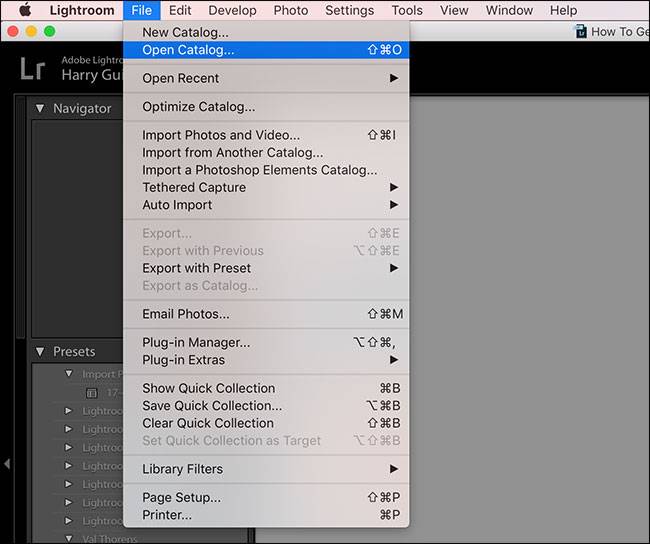This screenshot has width=650, height=544.
Task: Collapse the Navigator panel triangle
Action: point(40,108)
